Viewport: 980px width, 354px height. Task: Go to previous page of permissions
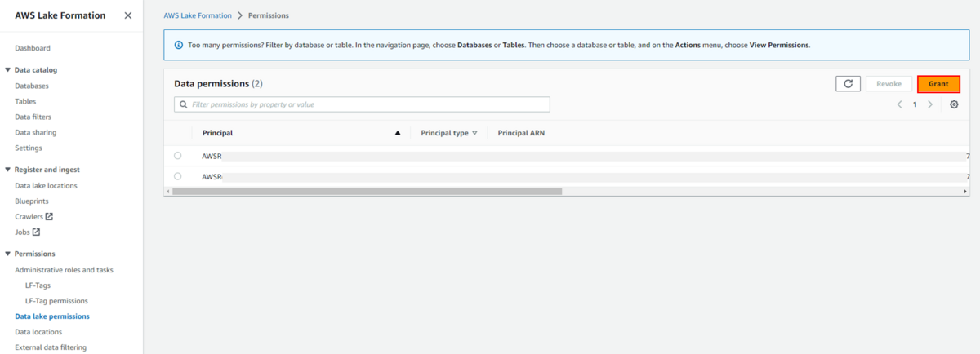coord(900,104)
